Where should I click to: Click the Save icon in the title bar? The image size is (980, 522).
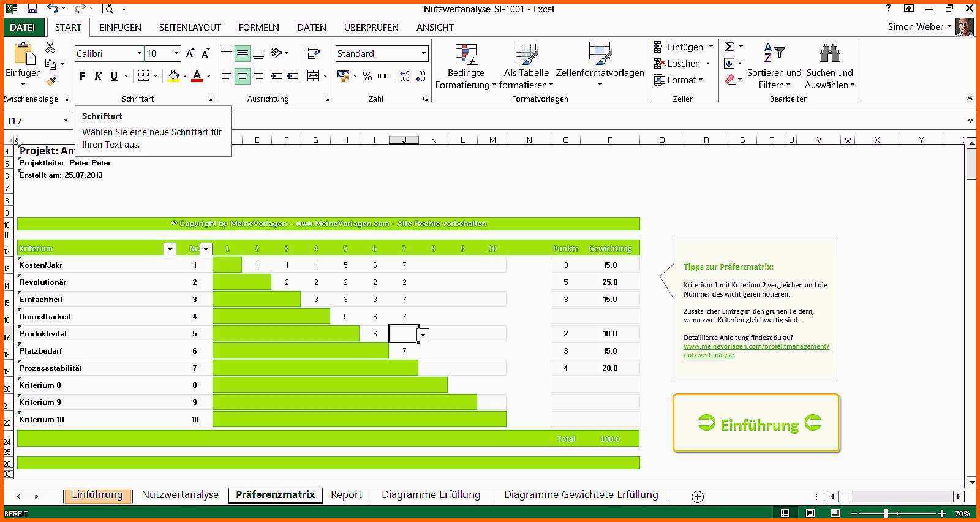pos(32,9)
